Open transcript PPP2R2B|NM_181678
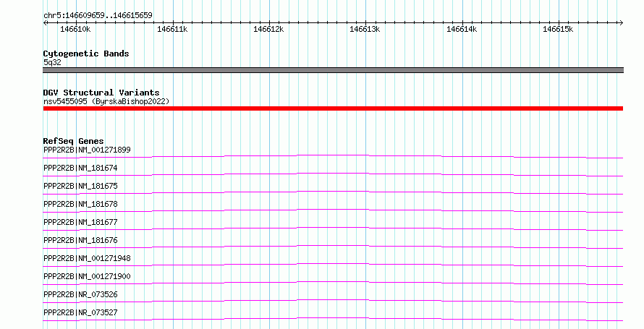 pyautogui.click(x=80, y=205)
